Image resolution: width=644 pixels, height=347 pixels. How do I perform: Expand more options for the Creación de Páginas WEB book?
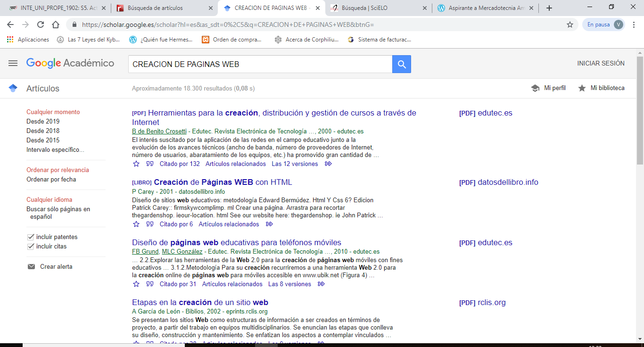click(x=269, y=224)
